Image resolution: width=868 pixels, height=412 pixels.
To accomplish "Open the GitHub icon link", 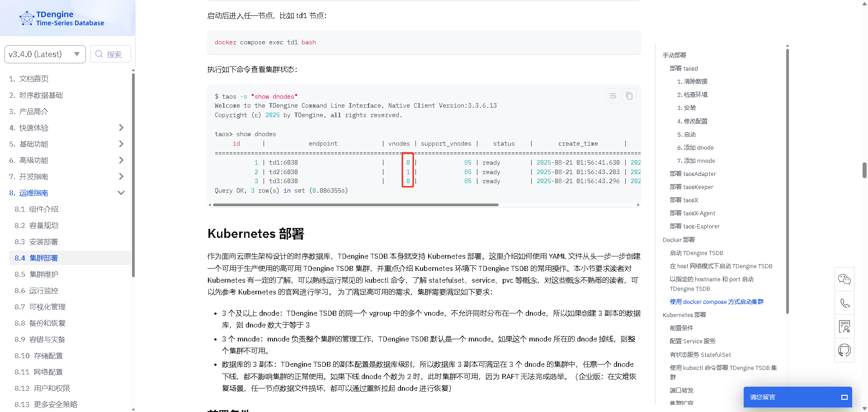I will click(844, 350).
